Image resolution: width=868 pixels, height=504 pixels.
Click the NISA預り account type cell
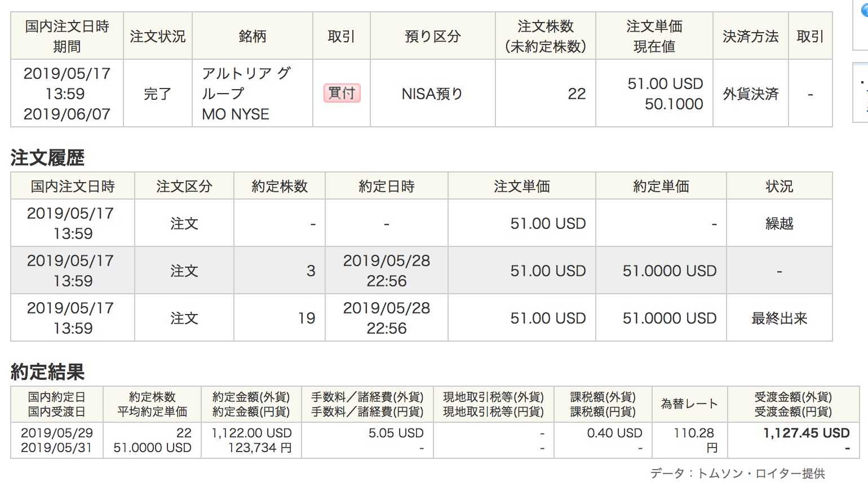432,94
